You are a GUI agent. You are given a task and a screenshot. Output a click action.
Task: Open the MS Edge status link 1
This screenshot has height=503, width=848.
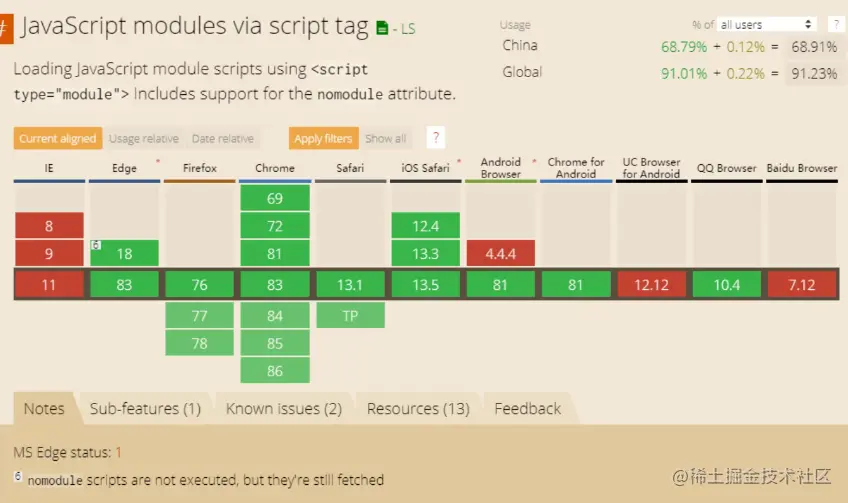point(118,452)
